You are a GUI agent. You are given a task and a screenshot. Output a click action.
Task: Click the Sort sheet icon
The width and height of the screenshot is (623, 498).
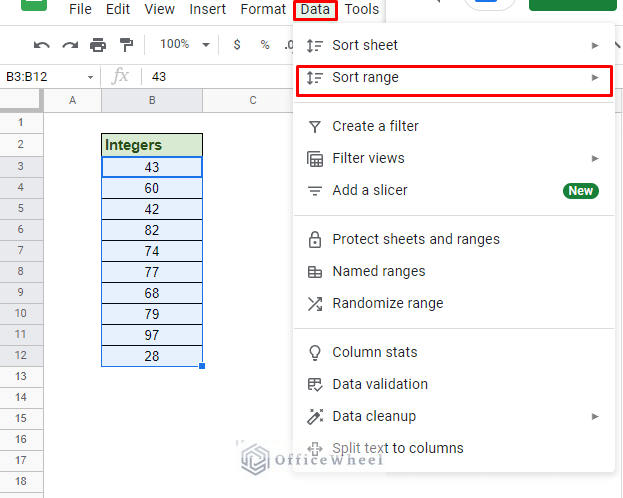(314, 46)
